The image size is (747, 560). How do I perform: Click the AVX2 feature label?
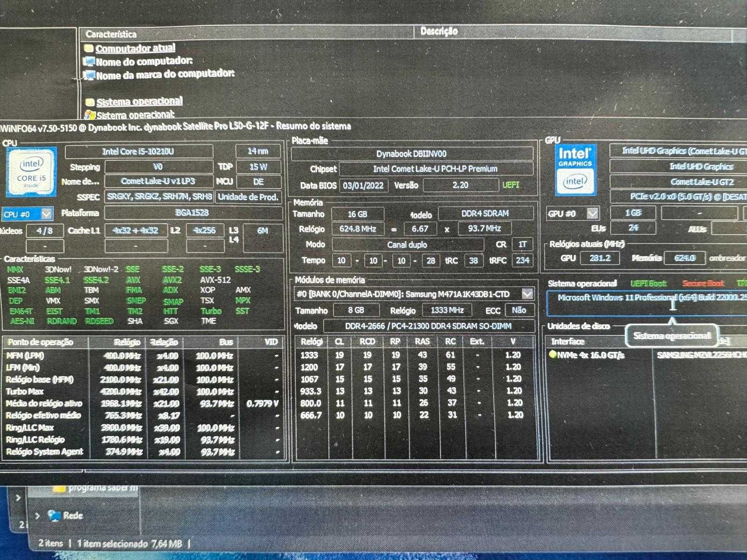click(x=172, y=280)
